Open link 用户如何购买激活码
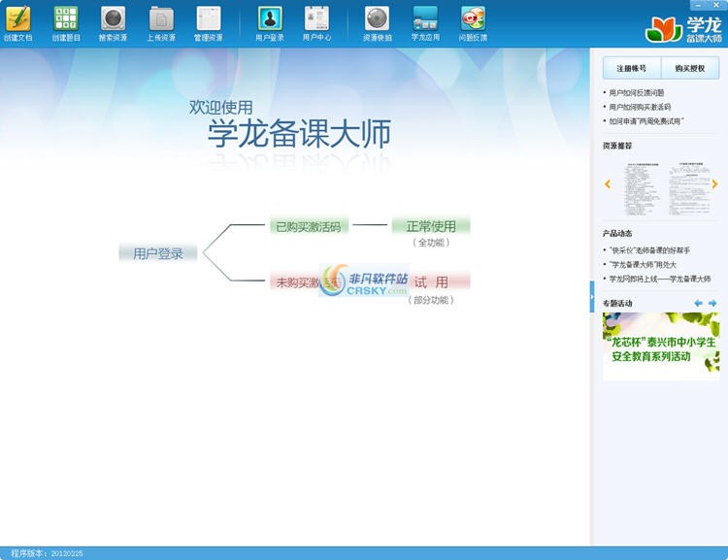The height and width of the screenshot is (560, 728). tap(640, 107)
